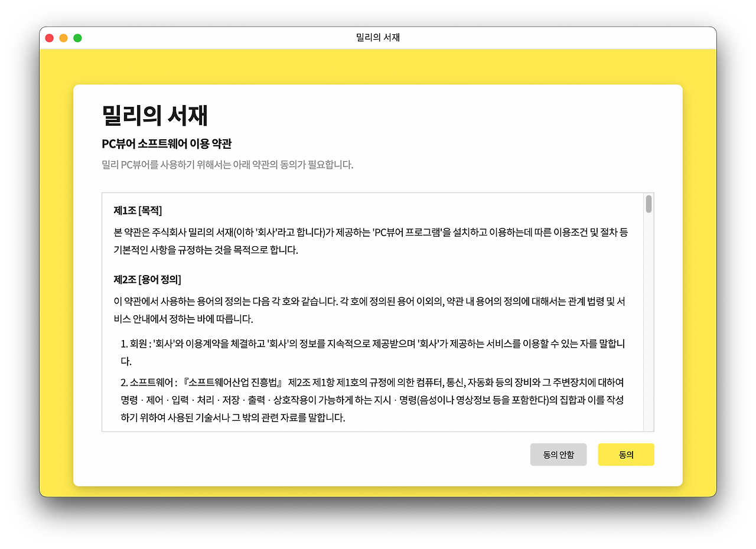
Task: Maximize the window with the green button
Action: click(77, 38)
